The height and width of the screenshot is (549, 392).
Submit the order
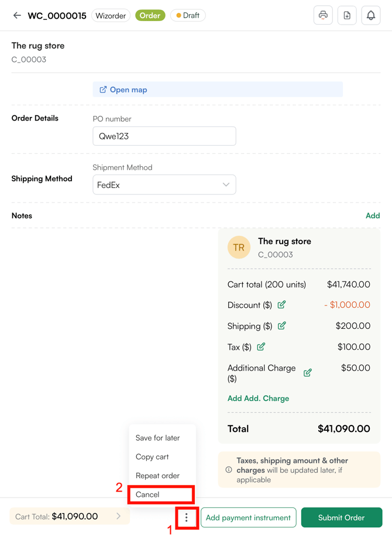click(x=341, y=517)
